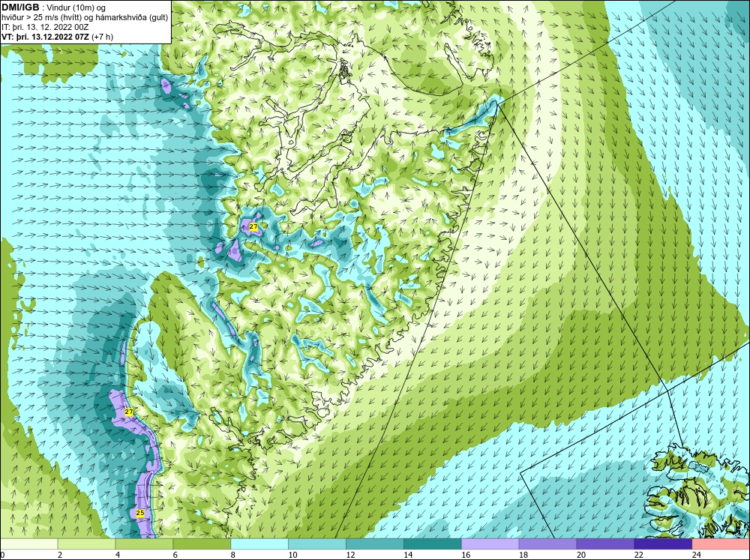Image resolution: width=750 pixels, height=560 pixels.
Task: Click the yellow "27" label on the long coastal purple band
Action: (129, 412)
